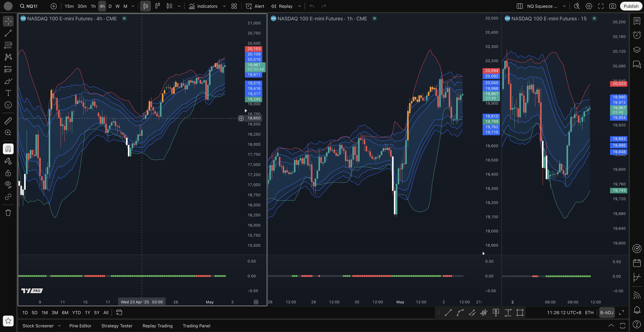
Task: Open the alerts clock panel icon
Action: click(x=637, y=35)
